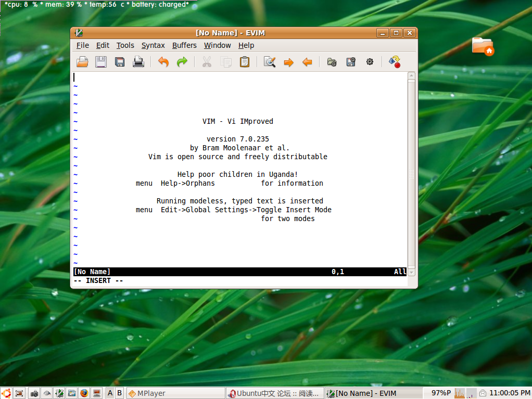Image resolution: width=532 pixels, height=399 pixels.
Task: Launch the camera screenshot tool in taskbar
Action: pos(34,393)
